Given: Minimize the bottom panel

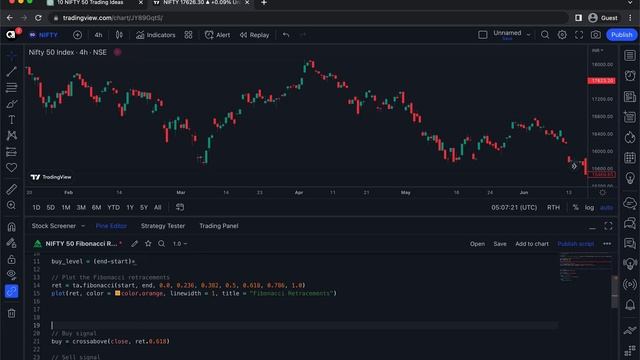Looking at the screenshot, I should coord(592,227).
